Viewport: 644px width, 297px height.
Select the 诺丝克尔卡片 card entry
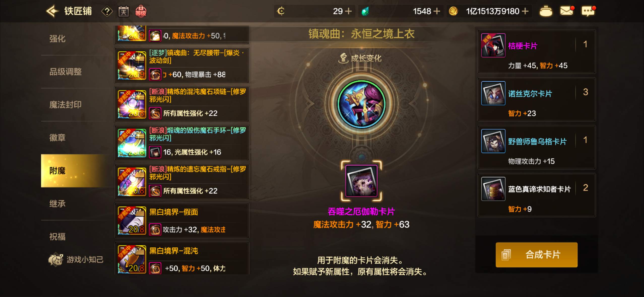(x=537, y=99)
